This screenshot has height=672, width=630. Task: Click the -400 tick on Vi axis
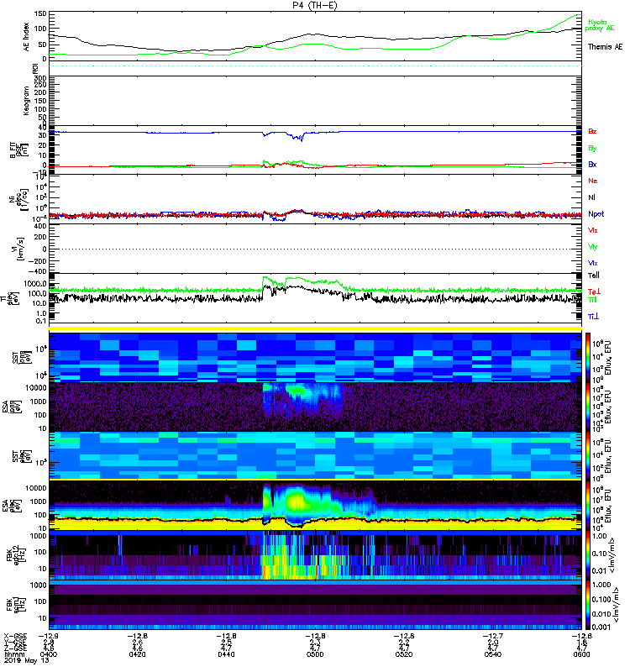(x=36, y=271)
